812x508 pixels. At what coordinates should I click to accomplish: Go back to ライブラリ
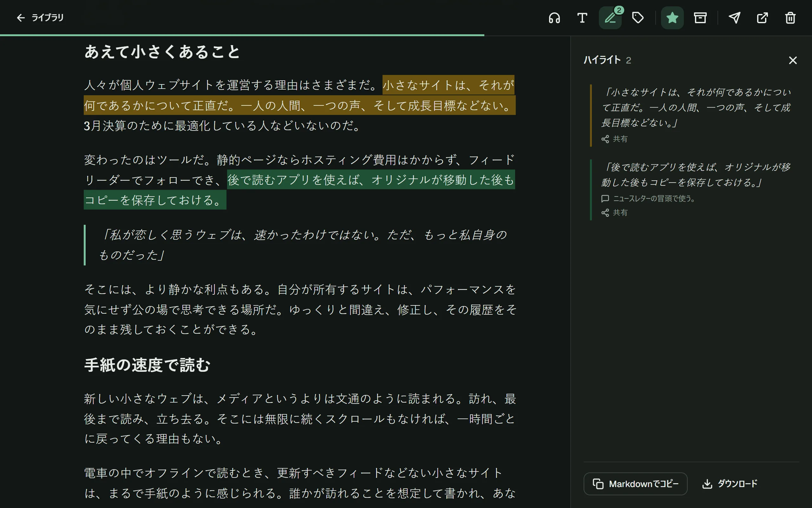point(40,17)
